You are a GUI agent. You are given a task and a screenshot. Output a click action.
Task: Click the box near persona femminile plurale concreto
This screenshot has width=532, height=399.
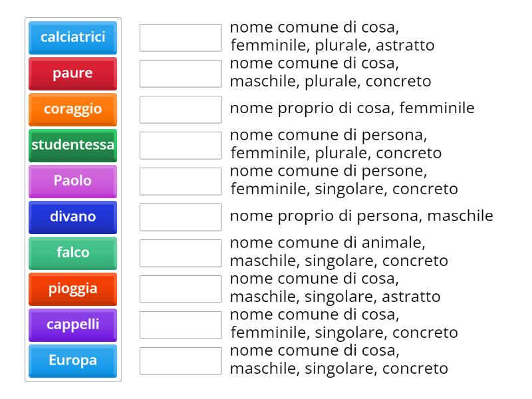pos(180,146)
